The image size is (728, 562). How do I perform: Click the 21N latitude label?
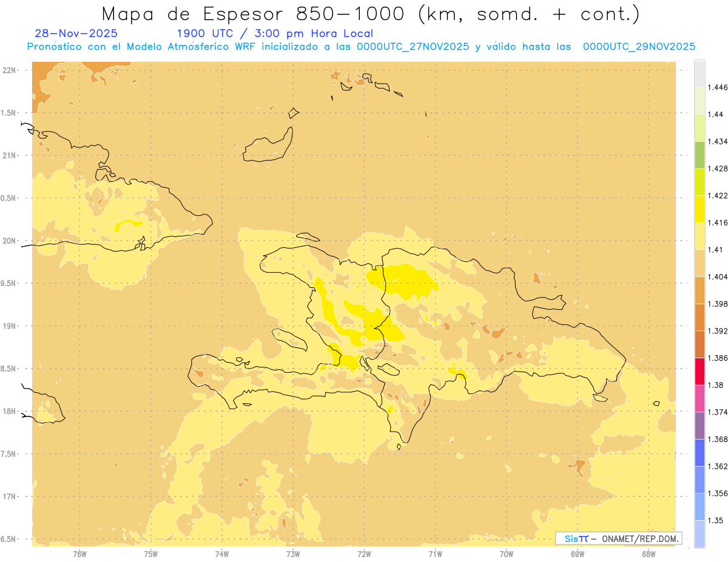(9, 155)
